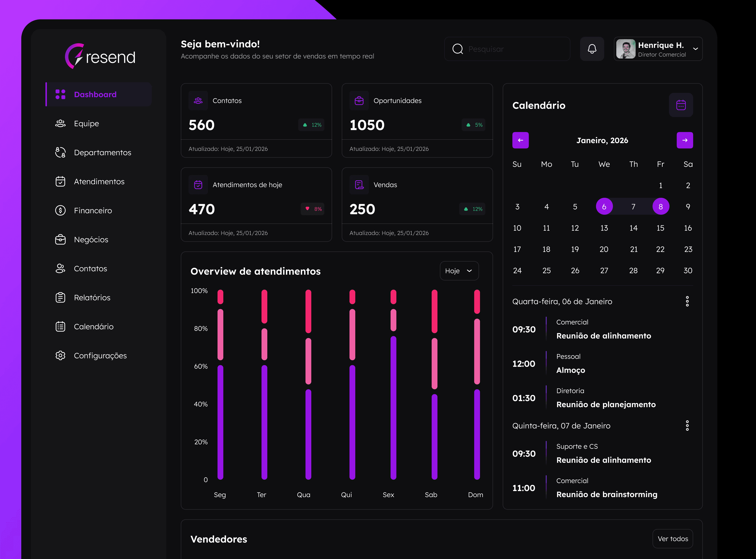Open the calendar icon button beside Calendário title
Image resolution: width=756 pixels, height=559 pixels.
click(681, 105)
